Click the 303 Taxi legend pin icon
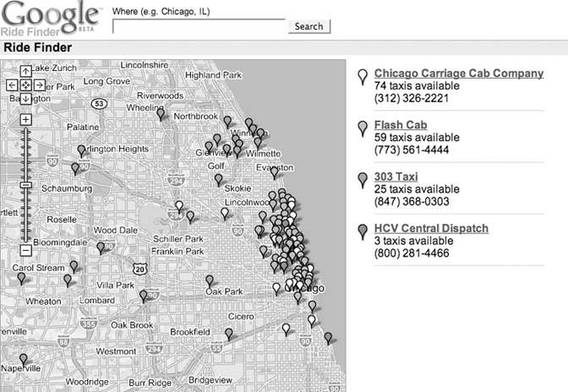The height and width of the screenshot is (392, 568). click(363, 180)
